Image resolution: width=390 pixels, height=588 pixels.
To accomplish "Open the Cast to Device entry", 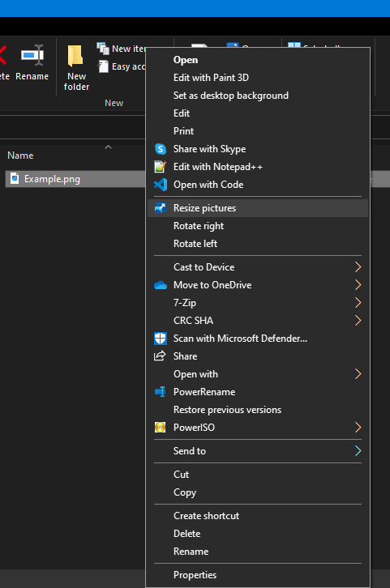I will coord(258,267).
